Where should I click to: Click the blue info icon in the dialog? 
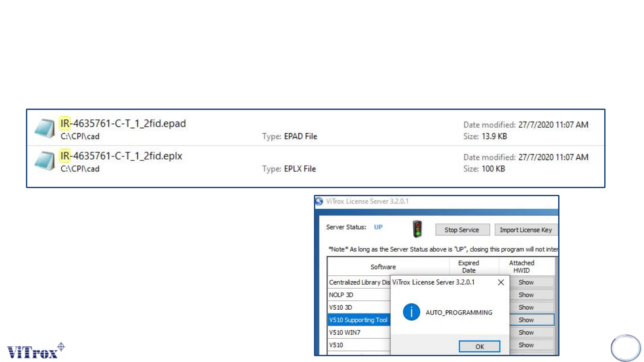(411, 312)
